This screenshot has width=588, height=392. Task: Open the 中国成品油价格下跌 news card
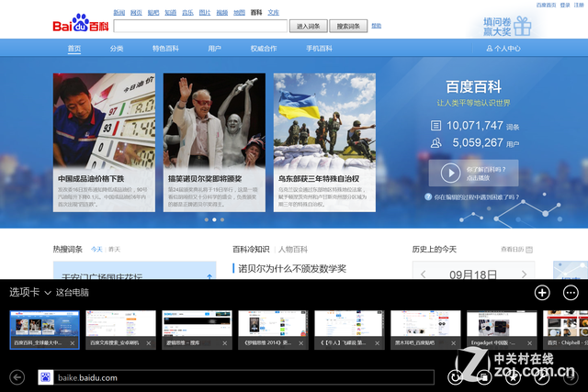pyautogui.click(x=104, y=142)
